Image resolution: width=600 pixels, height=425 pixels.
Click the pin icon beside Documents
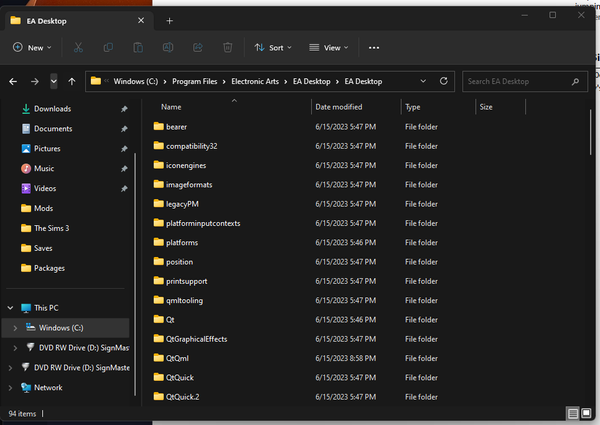point(124,129)
